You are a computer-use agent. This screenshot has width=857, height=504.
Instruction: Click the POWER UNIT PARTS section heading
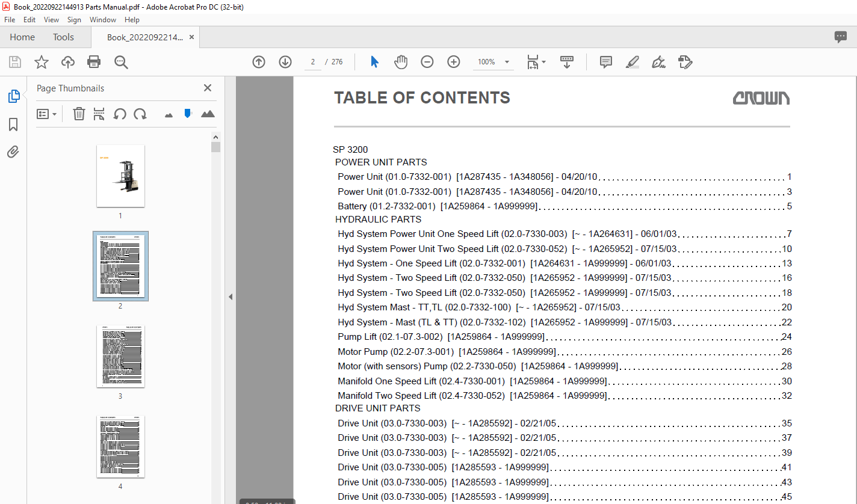coord(381,162)
